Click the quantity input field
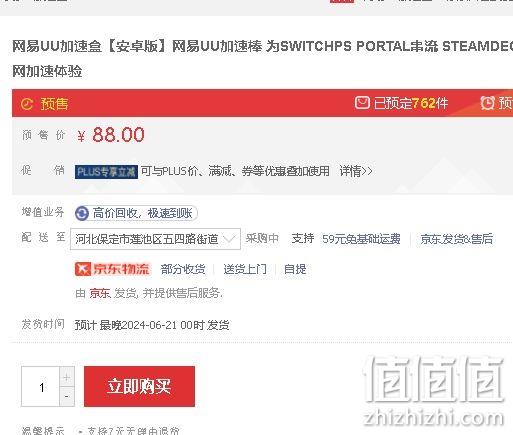The width and height of the screenshot is (513, 435). [x=40, y=387]
